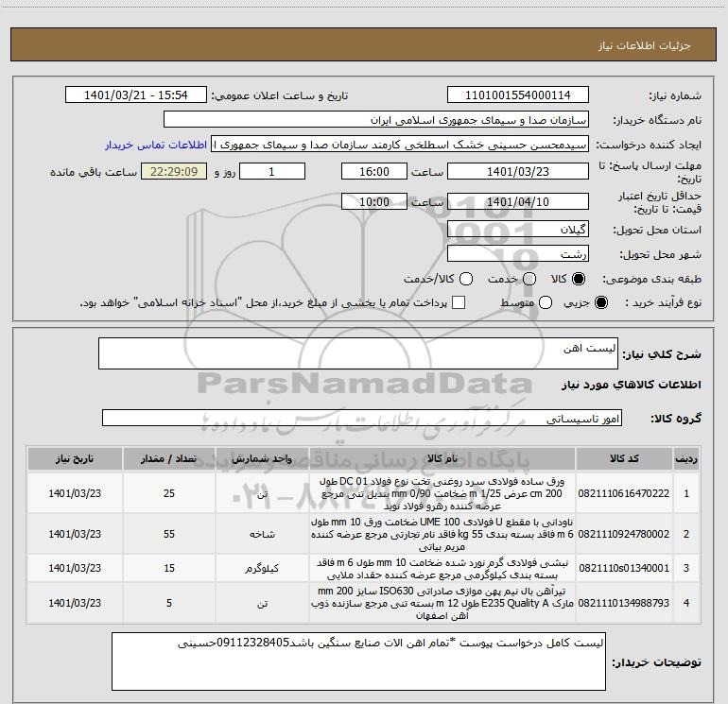This screenshot has width=728, height=704.
Task: Click the جزئیات اطلاعات نیاز header title
Action: coord(644,45)
